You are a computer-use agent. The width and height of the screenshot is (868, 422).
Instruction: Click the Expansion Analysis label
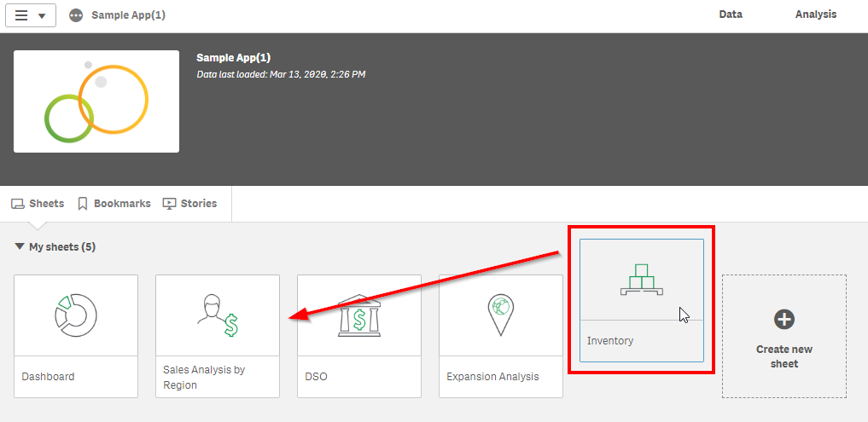[x=492, y=377]
